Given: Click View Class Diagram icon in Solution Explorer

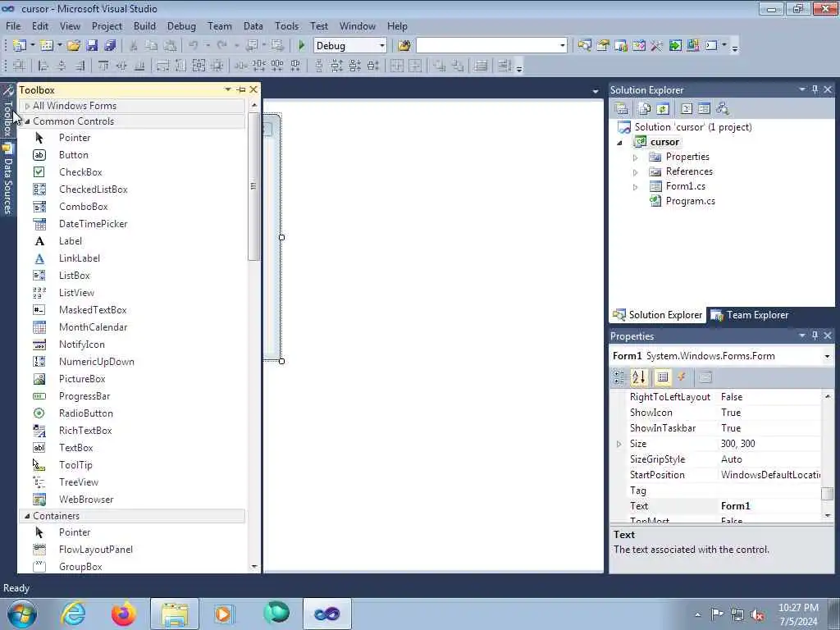Looking at the screenshot, I should 723,109.
